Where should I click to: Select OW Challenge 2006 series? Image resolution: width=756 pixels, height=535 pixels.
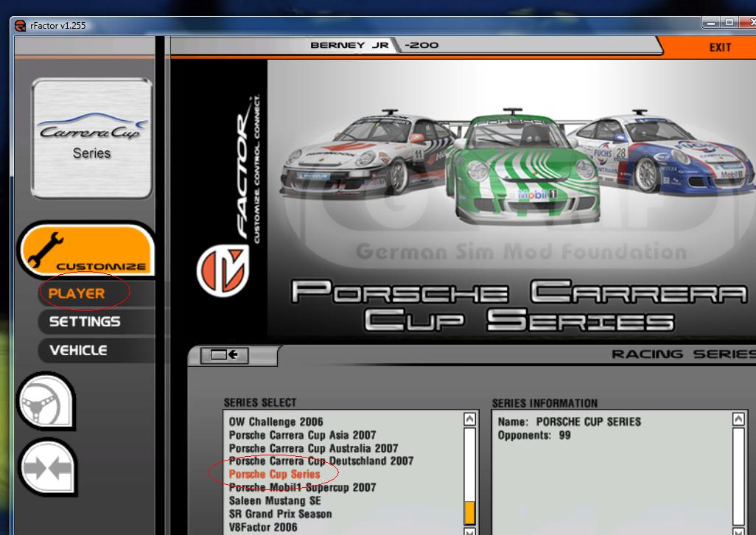pos(276,422)
